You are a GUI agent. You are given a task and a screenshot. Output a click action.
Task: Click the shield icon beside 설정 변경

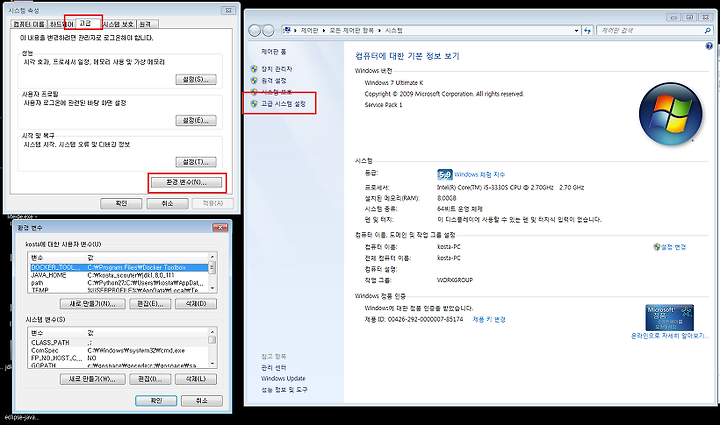[657, 247]
